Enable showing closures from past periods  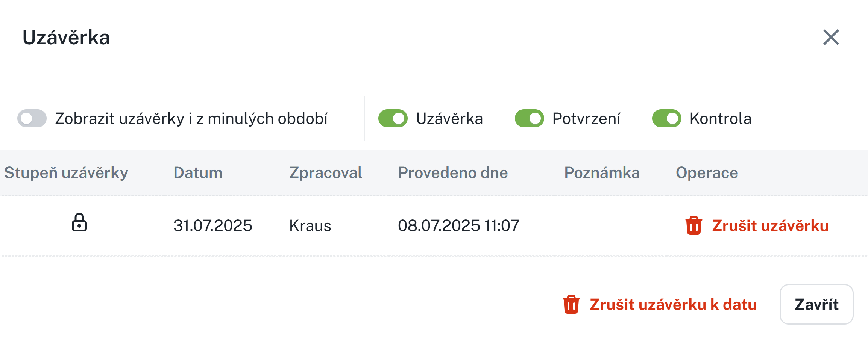pyautogui.click(x=32, y=119)
